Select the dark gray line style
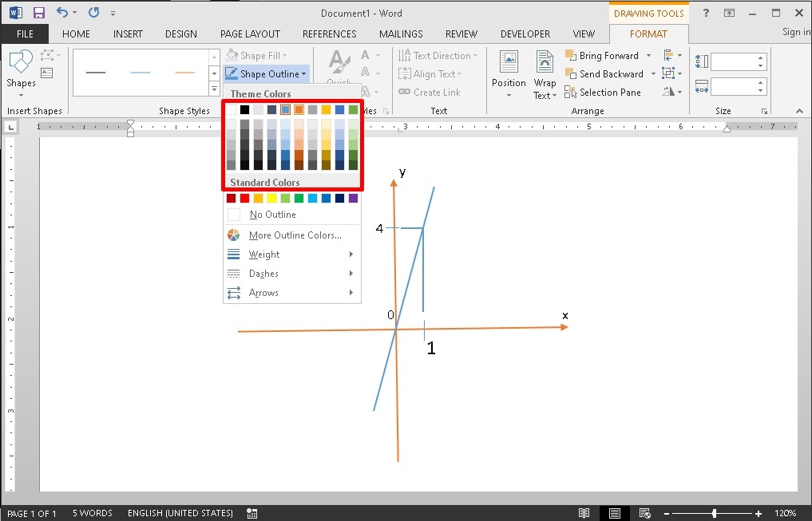The image size is (812, 521). pyautogui.click(x=96, y=73)
